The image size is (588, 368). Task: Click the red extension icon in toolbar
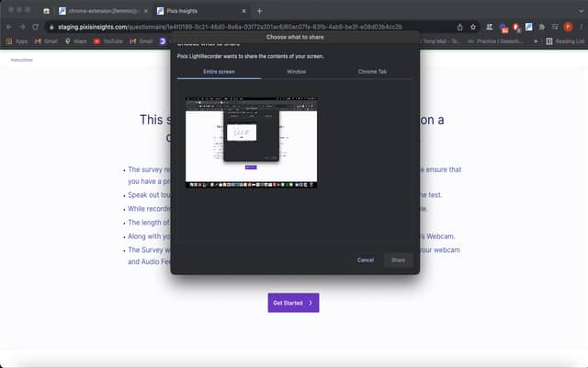[516, 27]
